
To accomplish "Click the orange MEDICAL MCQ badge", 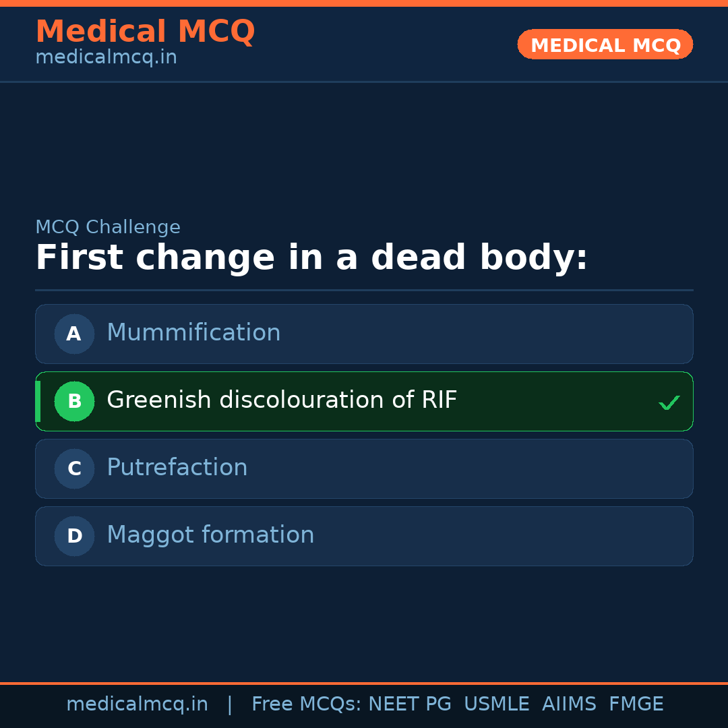I will click(x=605, y=44).
